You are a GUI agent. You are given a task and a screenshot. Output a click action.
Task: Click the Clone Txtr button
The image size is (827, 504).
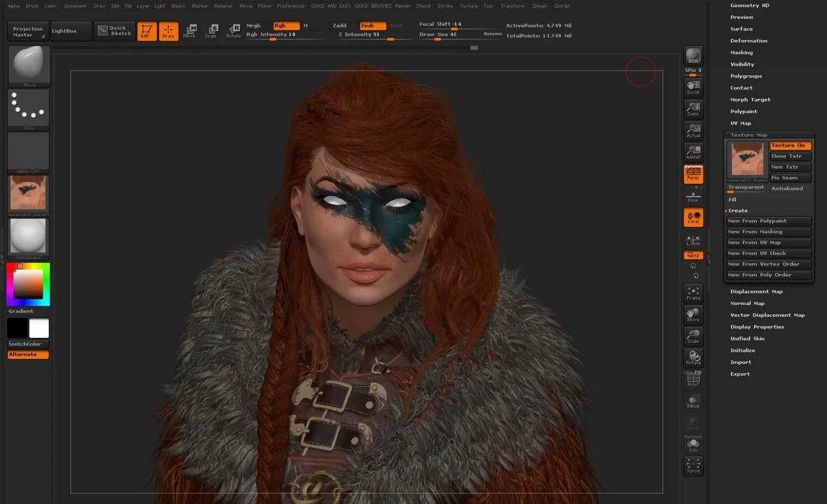coord(790,156)
